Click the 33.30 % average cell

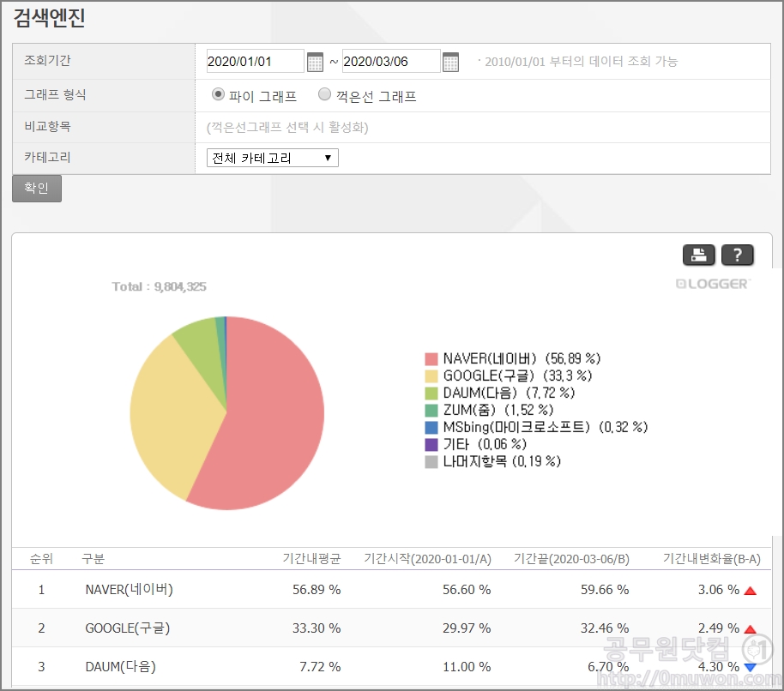317,628
